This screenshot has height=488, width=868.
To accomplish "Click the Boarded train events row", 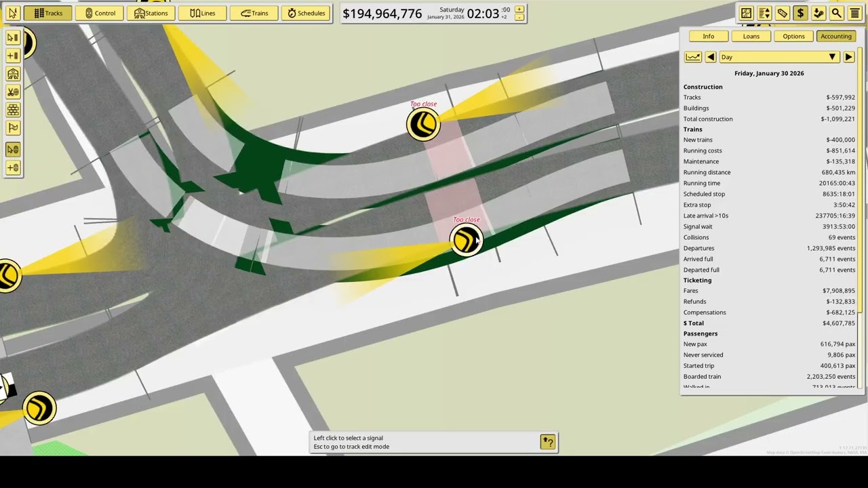I will click(769, 377).
